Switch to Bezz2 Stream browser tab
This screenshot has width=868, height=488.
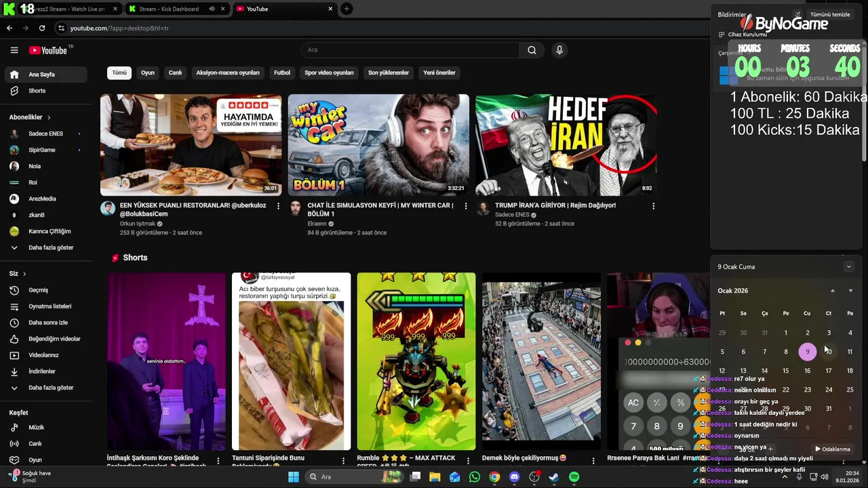click(63, 9)
